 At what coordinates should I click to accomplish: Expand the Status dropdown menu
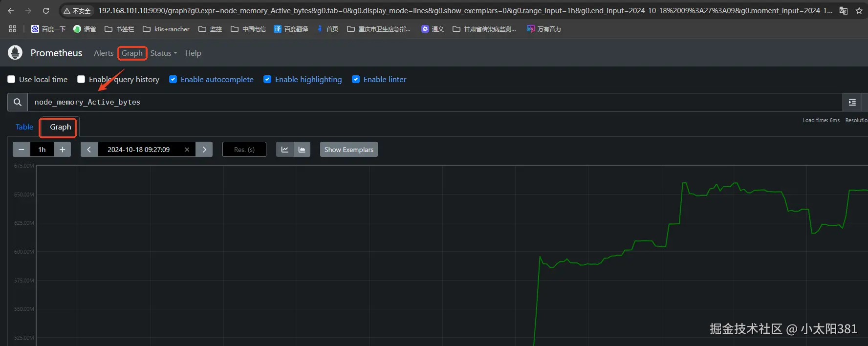pyautogui.click(x=164, y=53)
